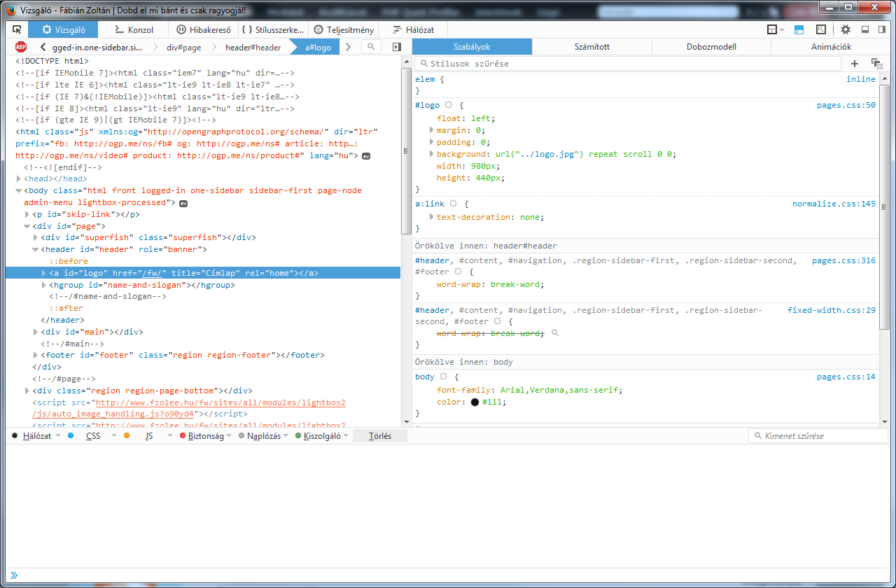Click the Törlés clear button
The image size is (896, 588).
pyautogui.click(x=380, y=435)
